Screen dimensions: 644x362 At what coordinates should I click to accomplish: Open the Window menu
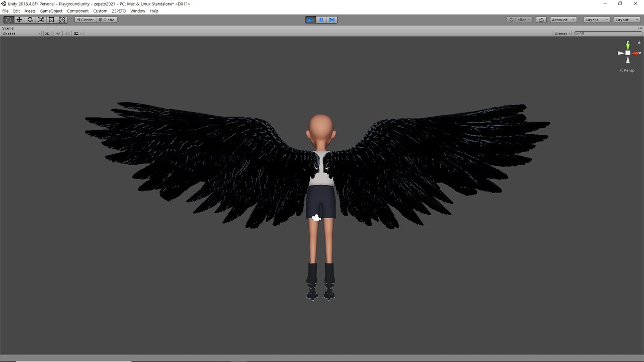138,11
